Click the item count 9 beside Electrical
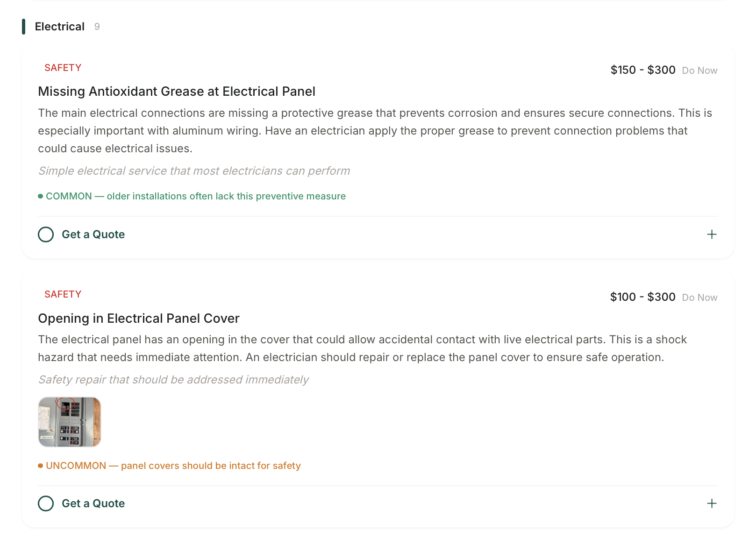The height and width of the screenshot is (539, 756). click(97, 27)
